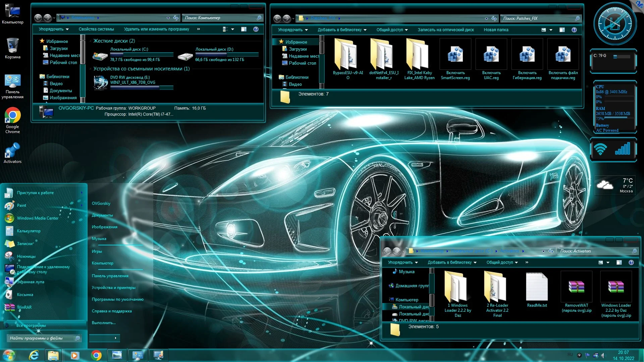Click help icon in Patches_FIX window toolbar
Screen dimensions: 644x362
(x=574, y=30)
